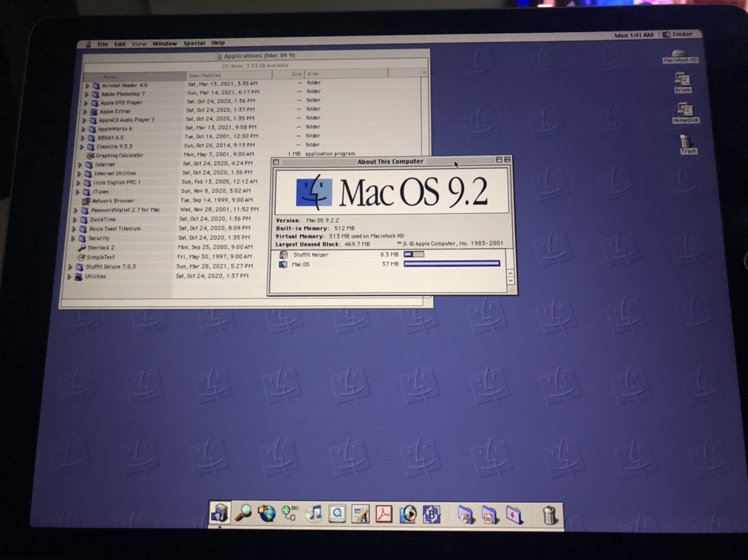The width and height of the screenshot is (748, 560).
Task: Toggle sort order button in Applications window
Action: click(424, 72)
